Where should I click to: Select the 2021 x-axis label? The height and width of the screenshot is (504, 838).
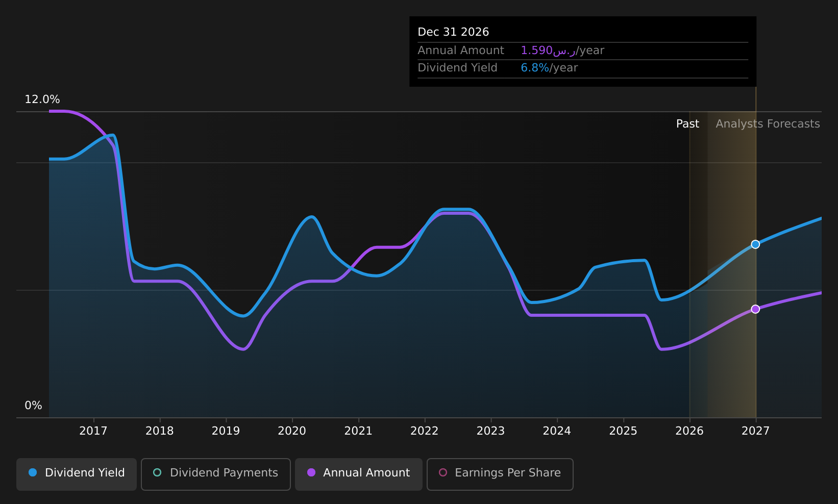tap(358, 431)
